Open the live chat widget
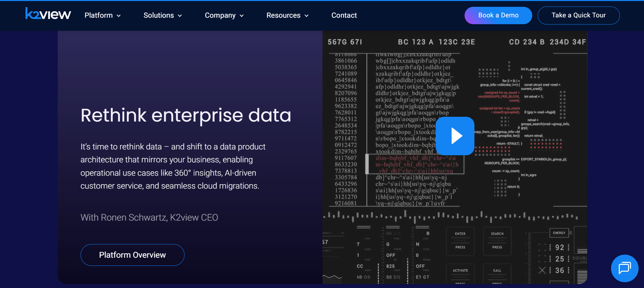The width and height of the screenshot is (644, 288). pyautogui.click(x=624, y=268)
